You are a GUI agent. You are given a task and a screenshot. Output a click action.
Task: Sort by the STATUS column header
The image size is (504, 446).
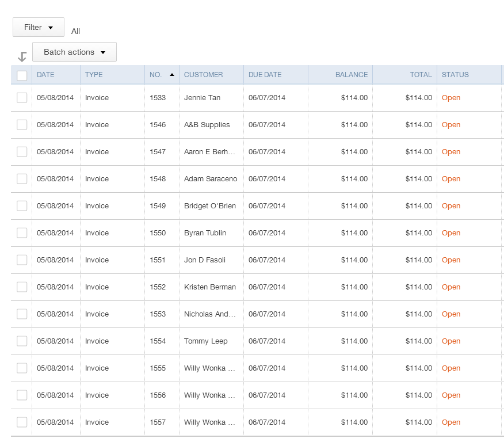455,75
